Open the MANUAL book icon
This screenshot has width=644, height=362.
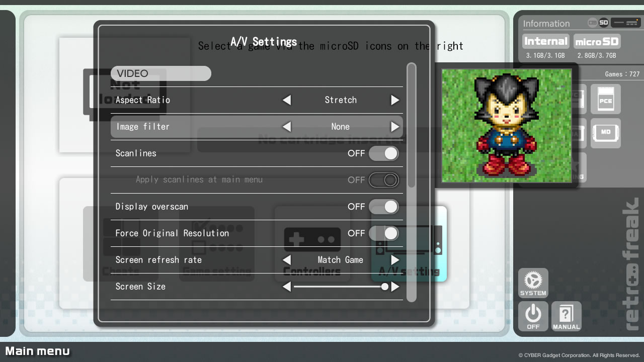(566, 316)
